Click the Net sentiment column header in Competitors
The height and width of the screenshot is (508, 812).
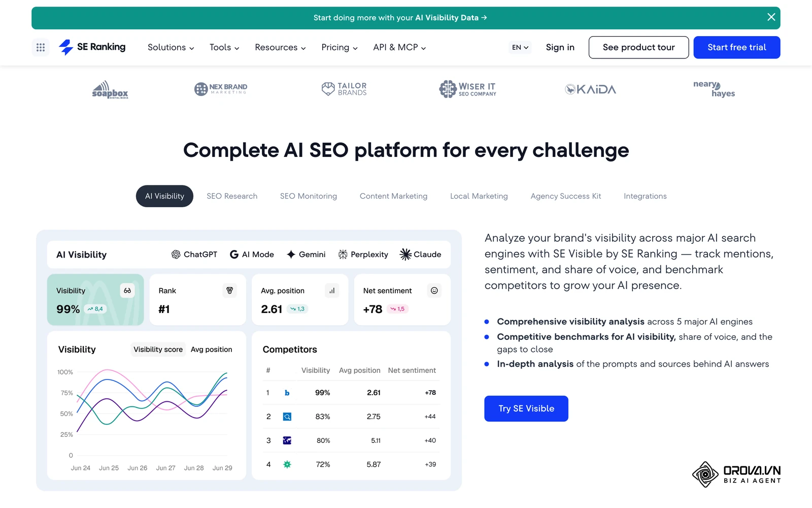tap(412, 370)
